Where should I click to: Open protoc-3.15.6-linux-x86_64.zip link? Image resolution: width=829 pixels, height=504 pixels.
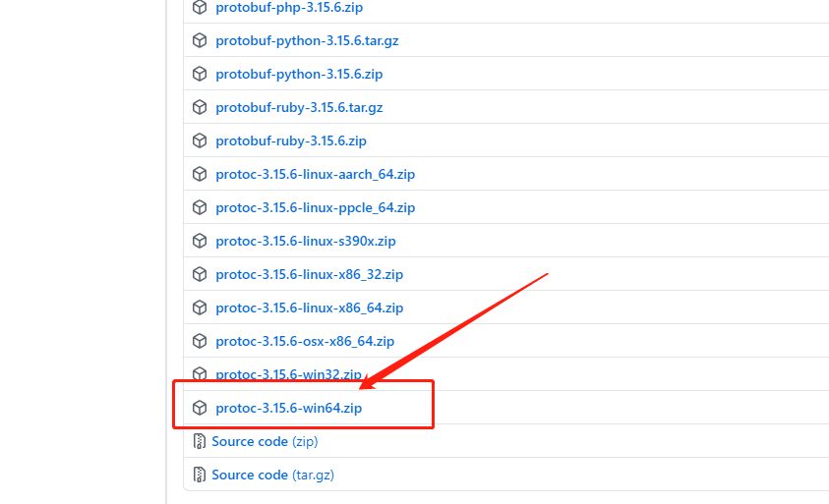(x=309, y=308)
